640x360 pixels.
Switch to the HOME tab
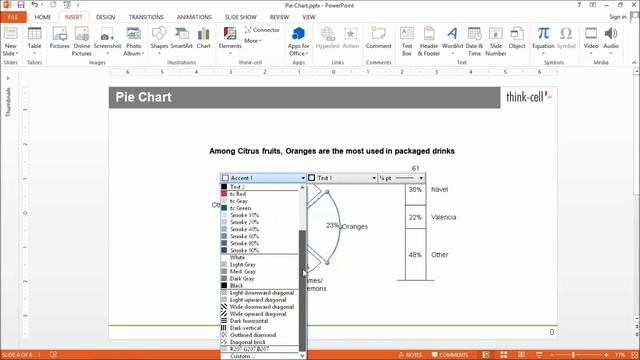(x=42, y=17)
